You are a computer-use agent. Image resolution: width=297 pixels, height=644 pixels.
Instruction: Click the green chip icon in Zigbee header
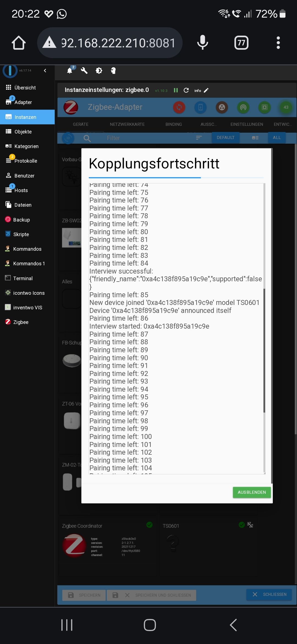click(265, 107)
